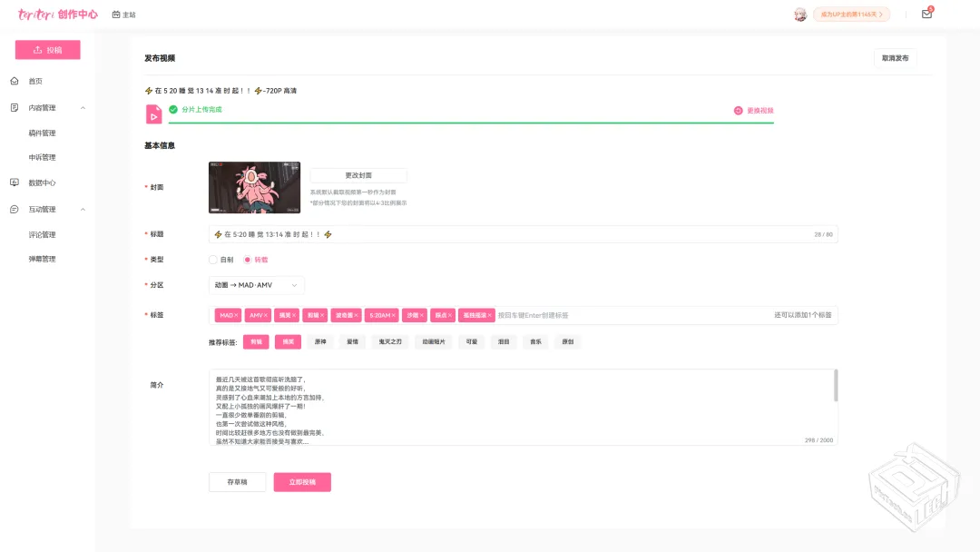
Task: Go to 弹幕管理 in the sidebar
Action: click(42, 259)
